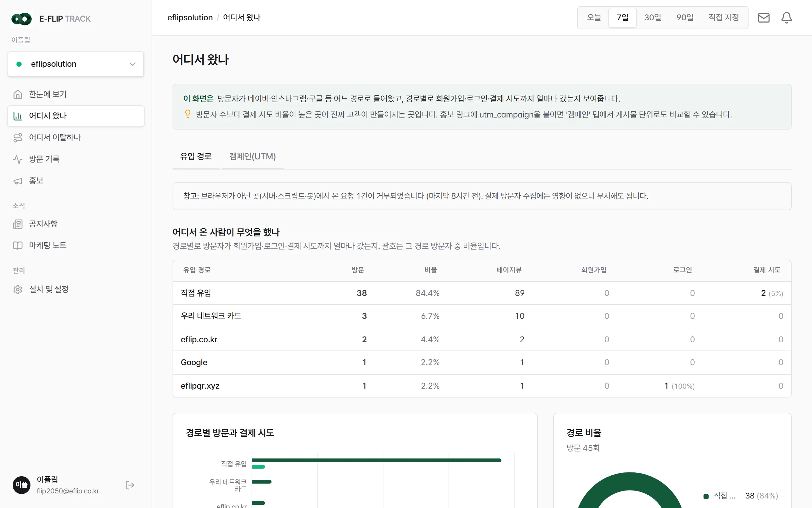812x508 pixels.
Task: Click the green legend swatch for 직접
Action: (706, 496)
